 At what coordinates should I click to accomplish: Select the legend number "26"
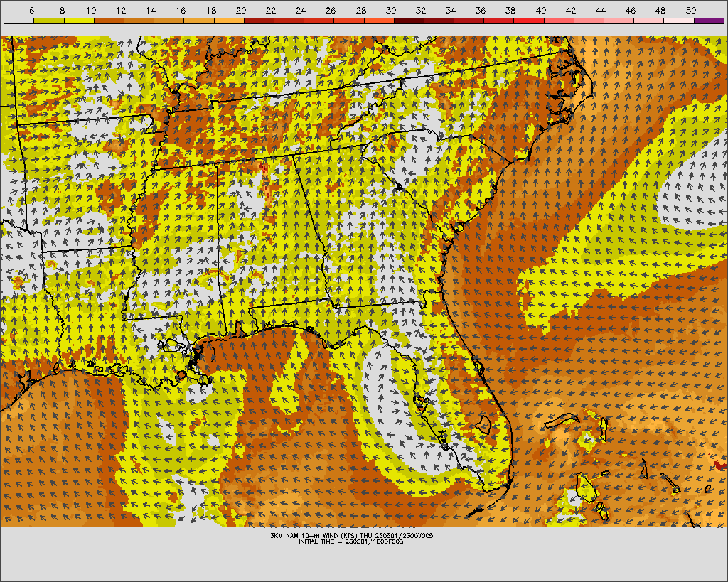pos(331,10)
